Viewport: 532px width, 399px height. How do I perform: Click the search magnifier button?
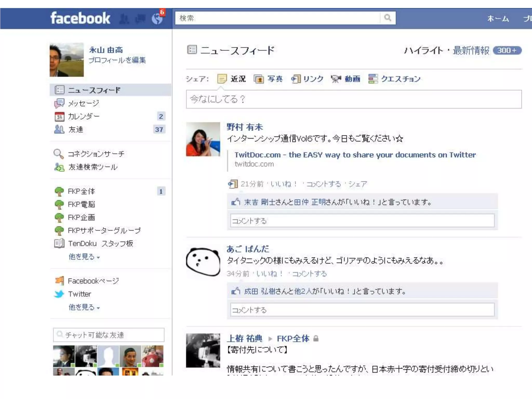coord(388,18)
